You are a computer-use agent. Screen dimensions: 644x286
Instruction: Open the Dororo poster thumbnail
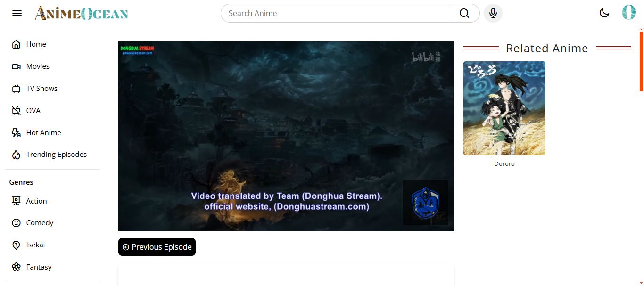[x=504, y=108]
